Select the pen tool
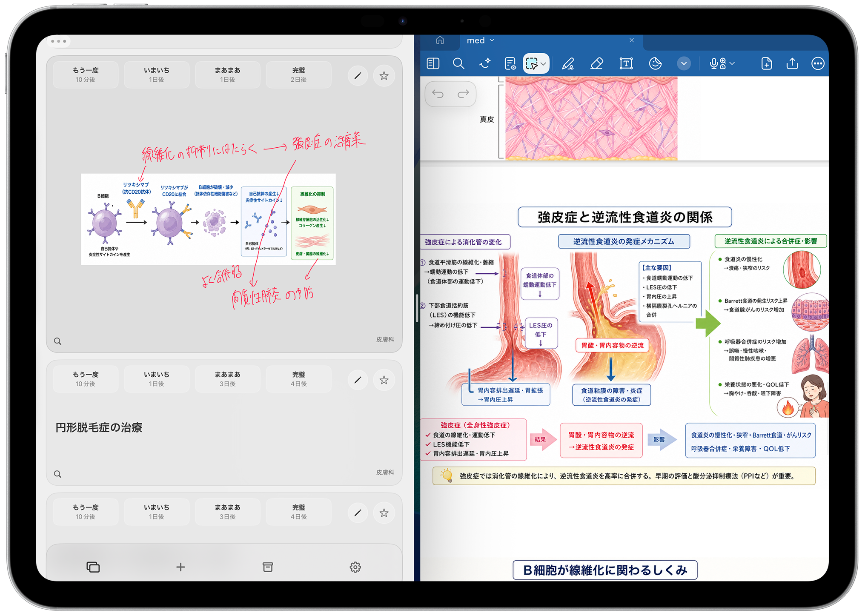865x616 pixels. pos(567,63)
